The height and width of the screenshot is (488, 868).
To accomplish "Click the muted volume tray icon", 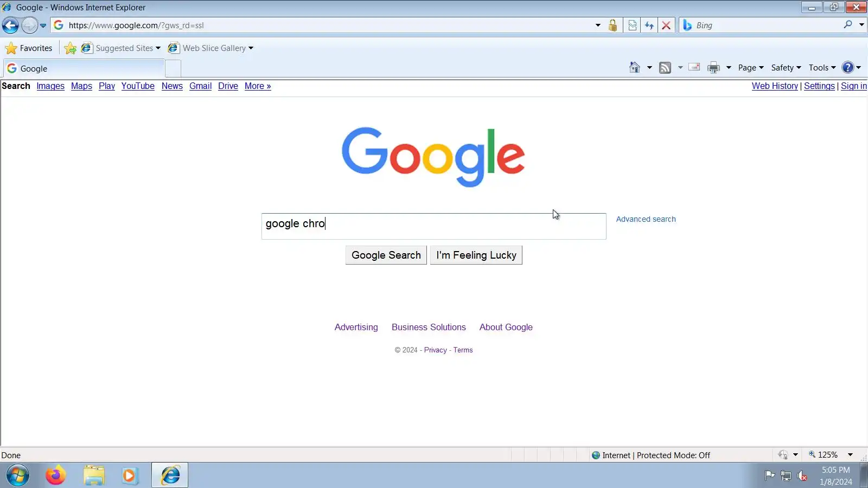I will tap(802, 476).
